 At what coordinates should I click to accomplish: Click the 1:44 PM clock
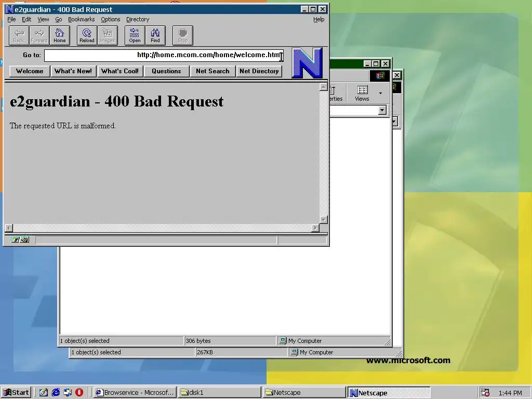point(510,393)
